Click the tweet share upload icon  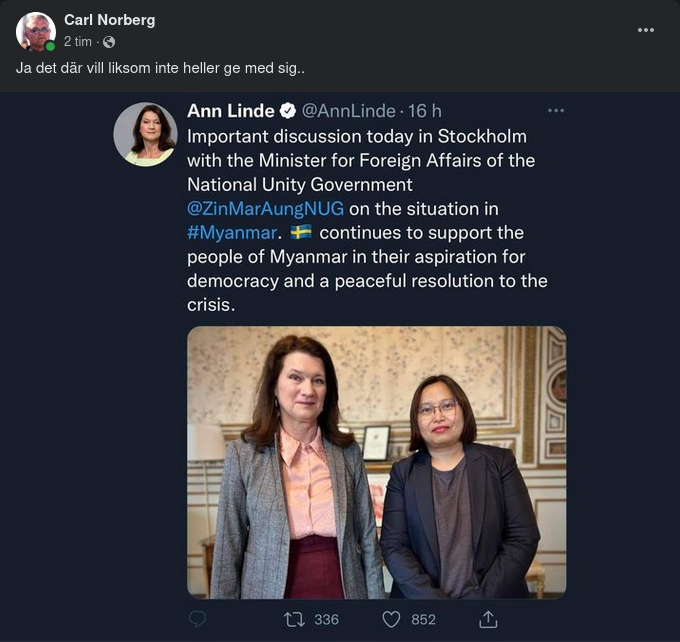pos(488,620)
